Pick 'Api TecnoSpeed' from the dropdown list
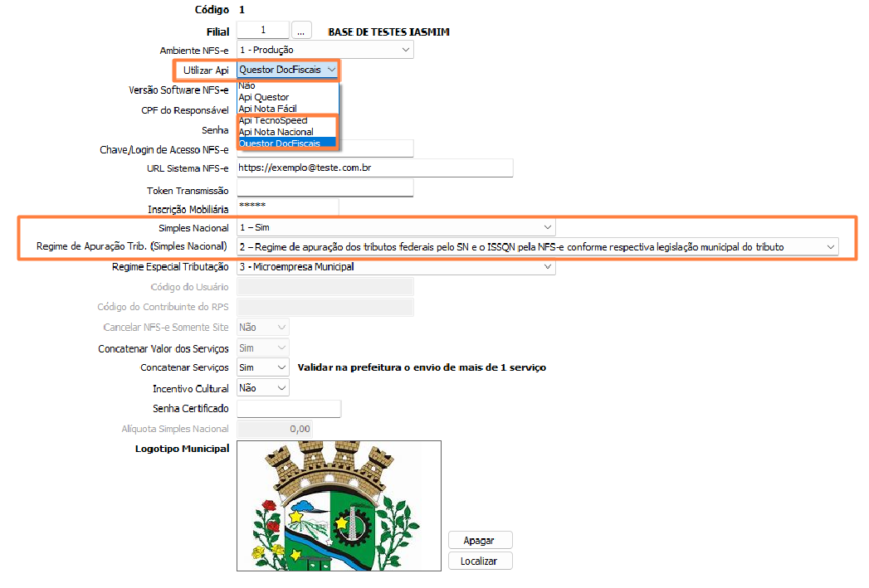The width and height of the screenshot is (869, 588). click(x=272, y=120)
